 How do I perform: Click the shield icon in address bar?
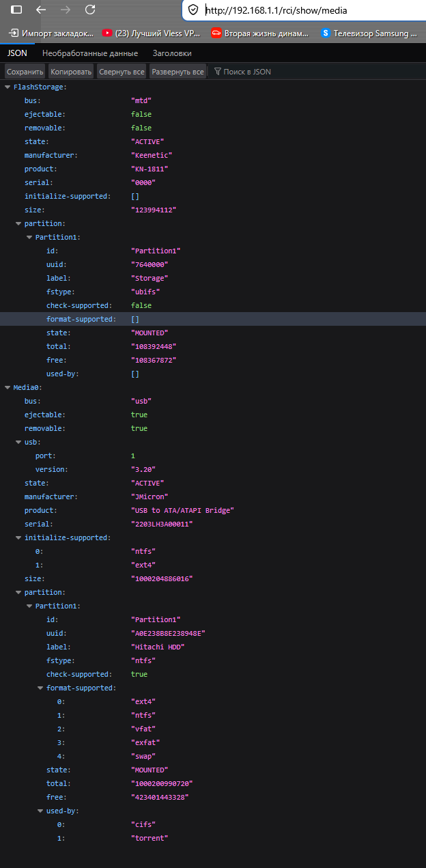[x=193, y=10]
